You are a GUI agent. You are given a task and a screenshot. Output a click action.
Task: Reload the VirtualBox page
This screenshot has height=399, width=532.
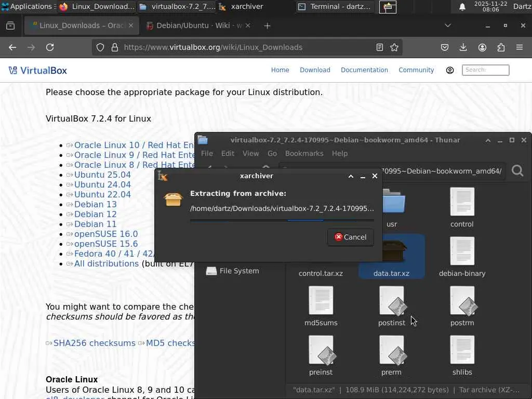(x=50, y=47)
